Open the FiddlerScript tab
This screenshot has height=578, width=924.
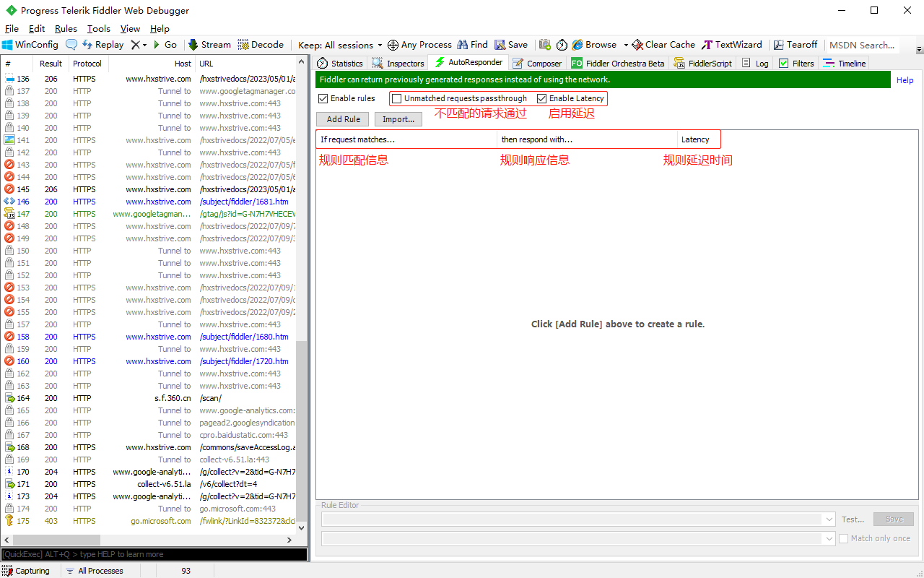pyautogui.click(x=703, y=64)
